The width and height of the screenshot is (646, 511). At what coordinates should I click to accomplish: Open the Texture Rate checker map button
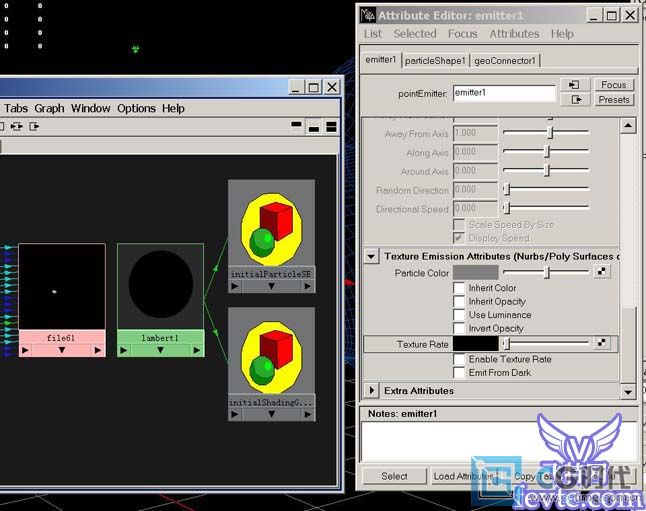(602, 343)
